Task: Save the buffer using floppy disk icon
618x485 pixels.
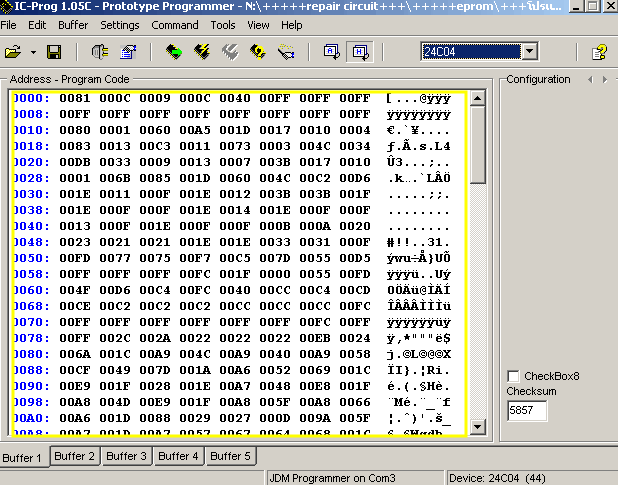Action: [x=54, y=52]
